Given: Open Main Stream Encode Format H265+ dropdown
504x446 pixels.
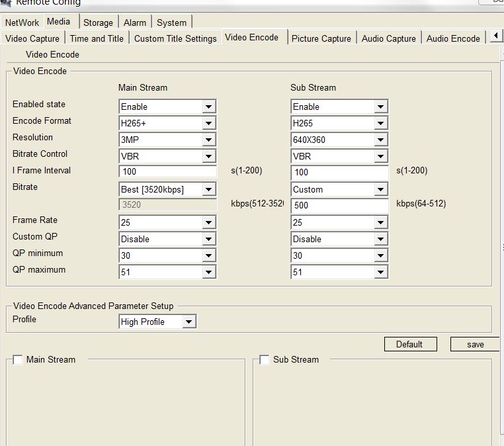Looking at the screenshot, I should pos(167,123).
